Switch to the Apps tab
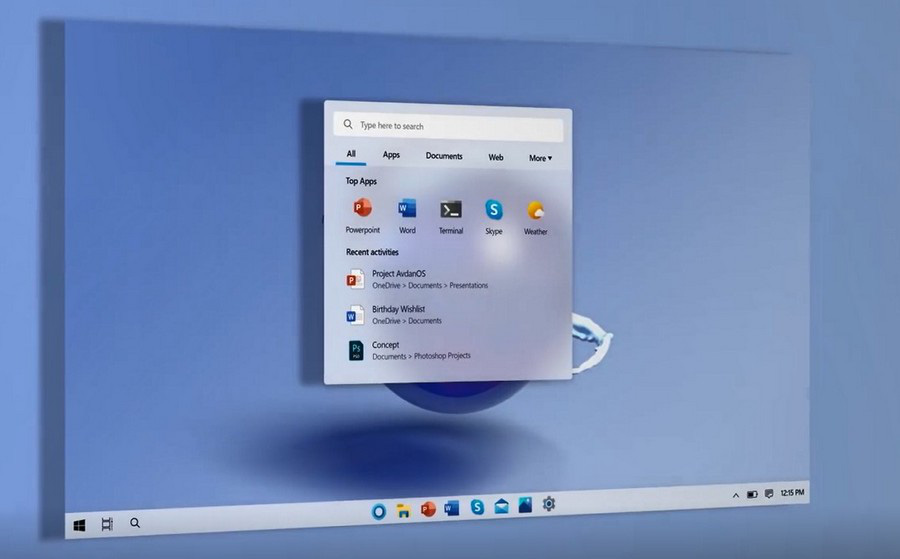 click(x=391, y=154)
